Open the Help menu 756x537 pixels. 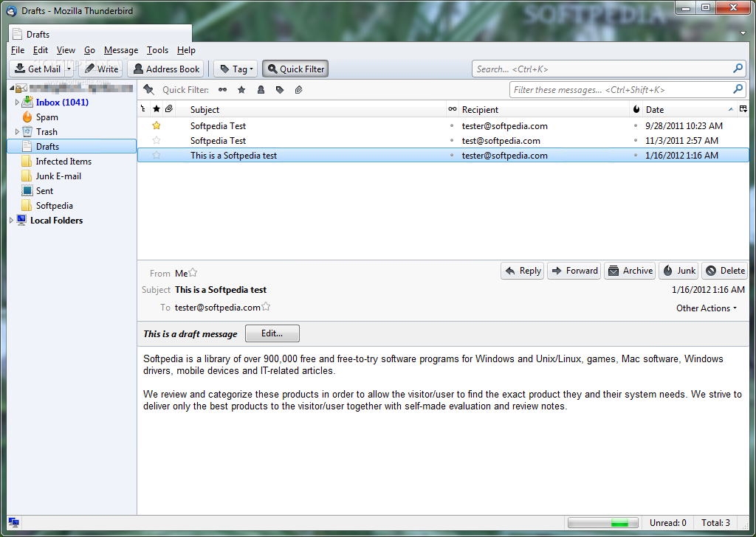pyautogui.click(x=186, y=50)
